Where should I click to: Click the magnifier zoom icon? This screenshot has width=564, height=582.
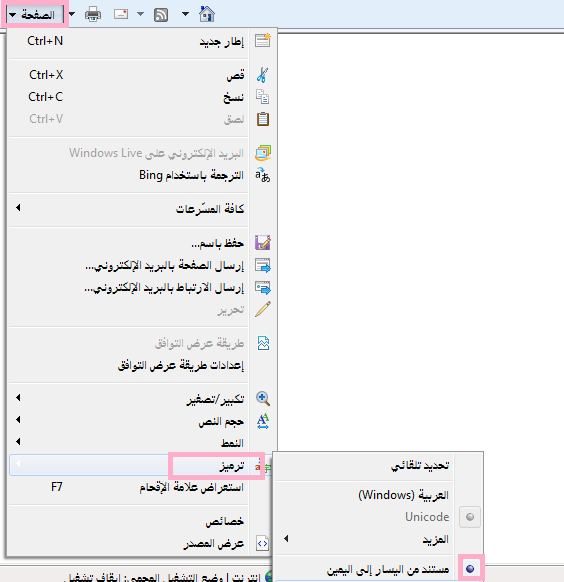click(263, 399)
